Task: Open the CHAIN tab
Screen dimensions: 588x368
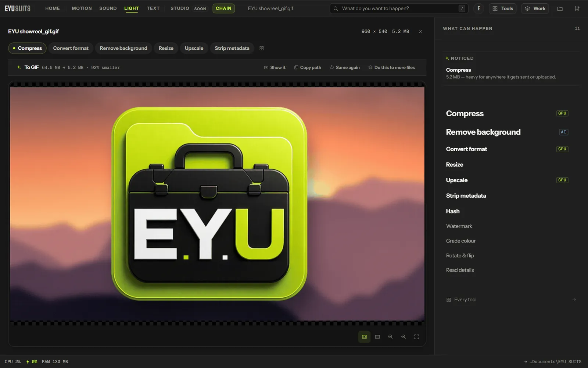Action: (223, 8)
